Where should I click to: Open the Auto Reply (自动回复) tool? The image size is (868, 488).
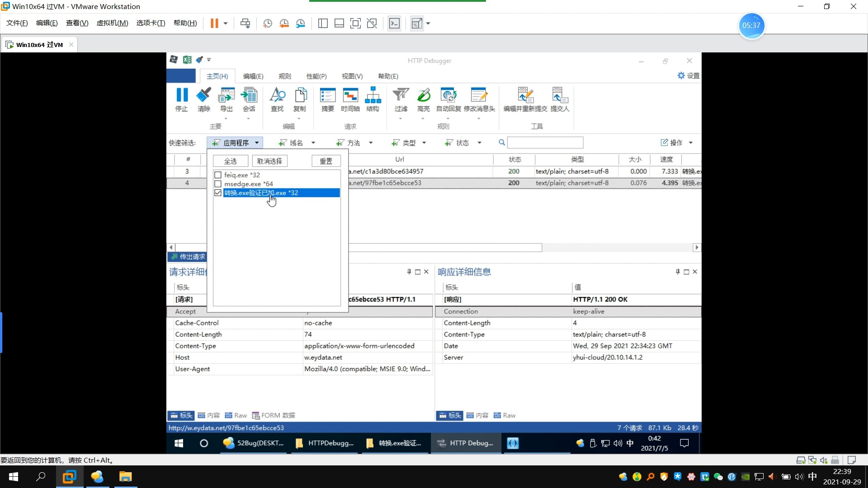[x=448, y=99]
